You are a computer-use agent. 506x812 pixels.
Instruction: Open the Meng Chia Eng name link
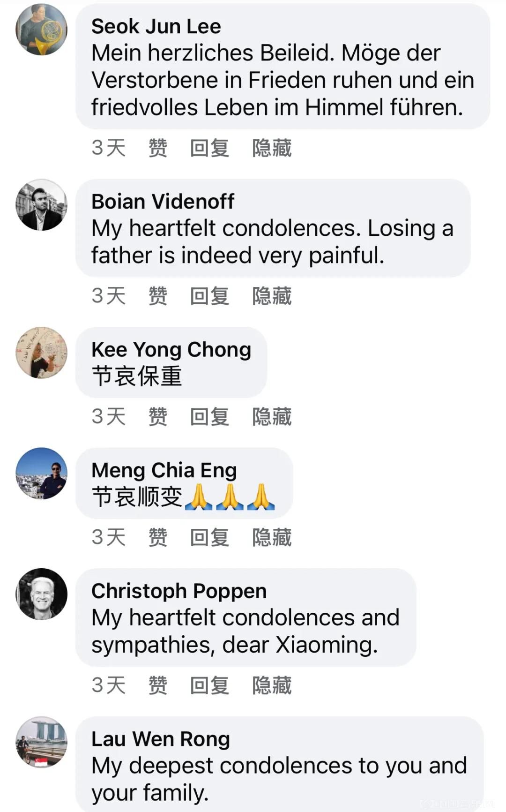click(x=164, y=470)
